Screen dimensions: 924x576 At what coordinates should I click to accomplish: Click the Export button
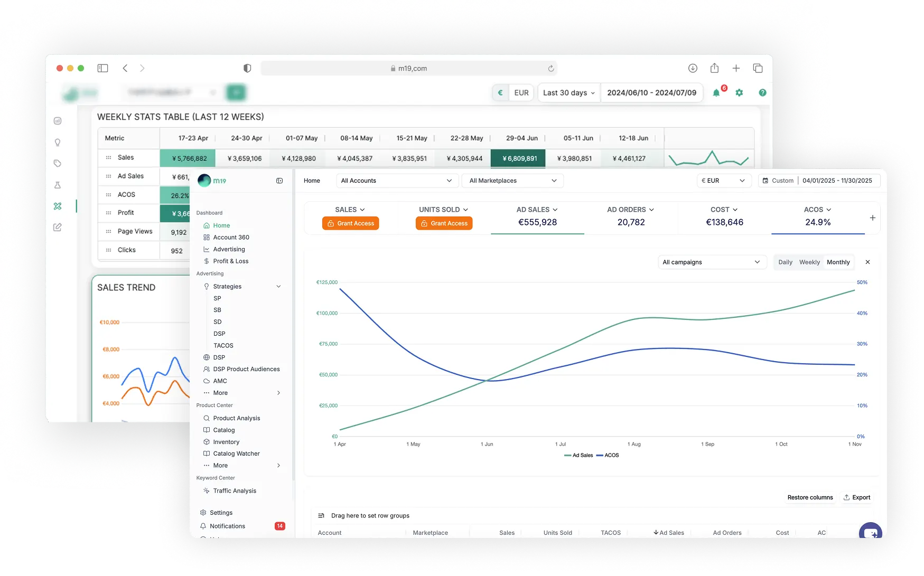tap(857, 497)
